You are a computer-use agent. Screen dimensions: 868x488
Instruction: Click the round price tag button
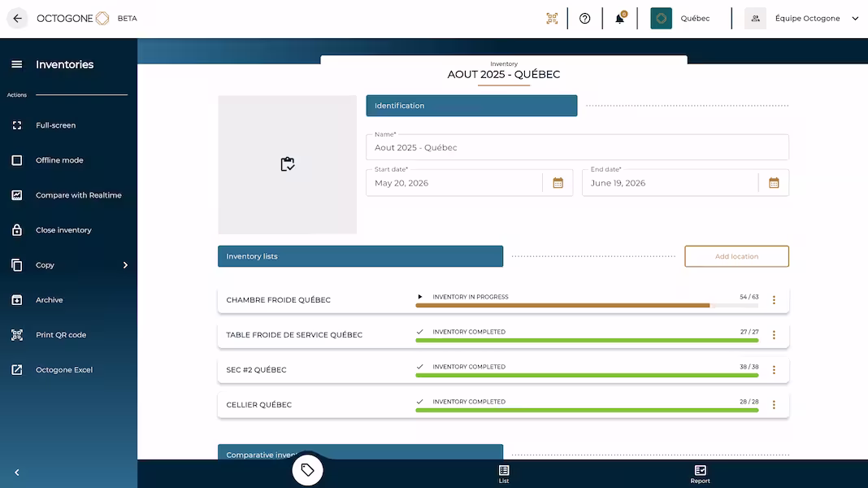click(307, 470)
